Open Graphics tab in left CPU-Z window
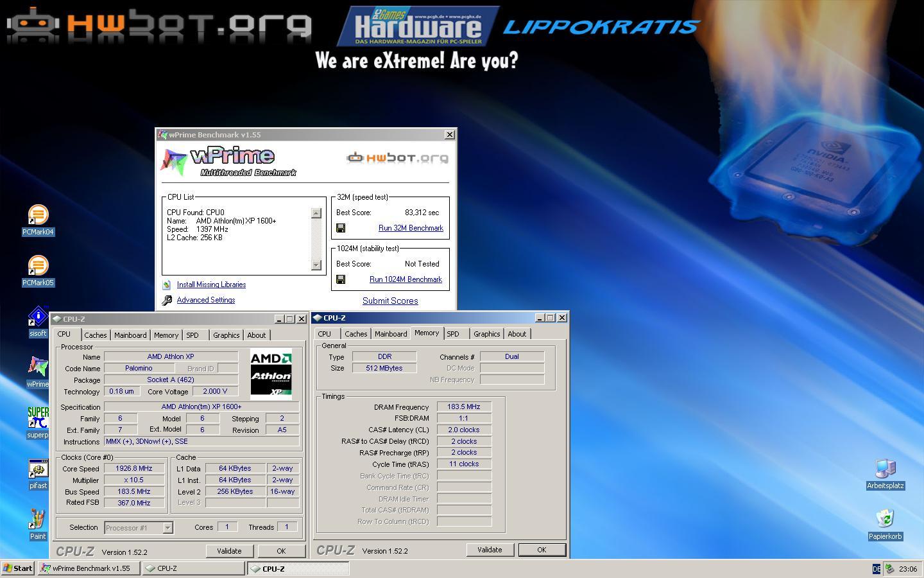 (x=227, y=335)
